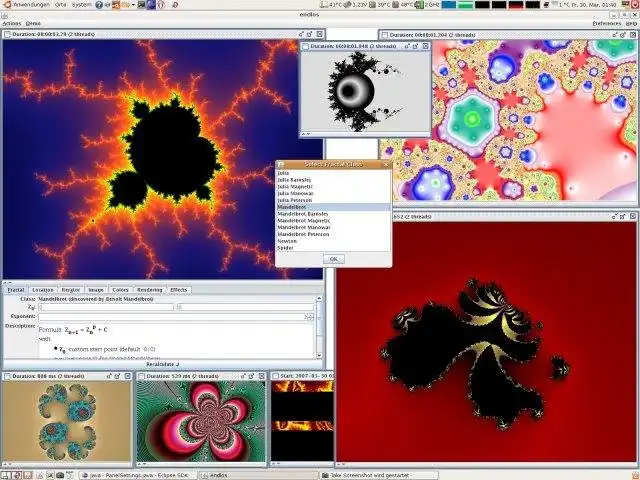Click the grayscale Mandelbrot window icon

coord(307,46)
